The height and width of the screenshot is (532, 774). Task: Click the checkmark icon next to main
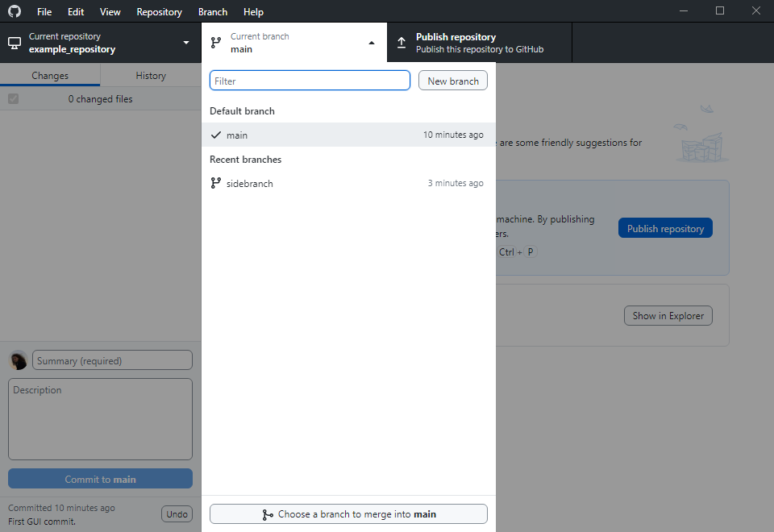coord(216,135)
